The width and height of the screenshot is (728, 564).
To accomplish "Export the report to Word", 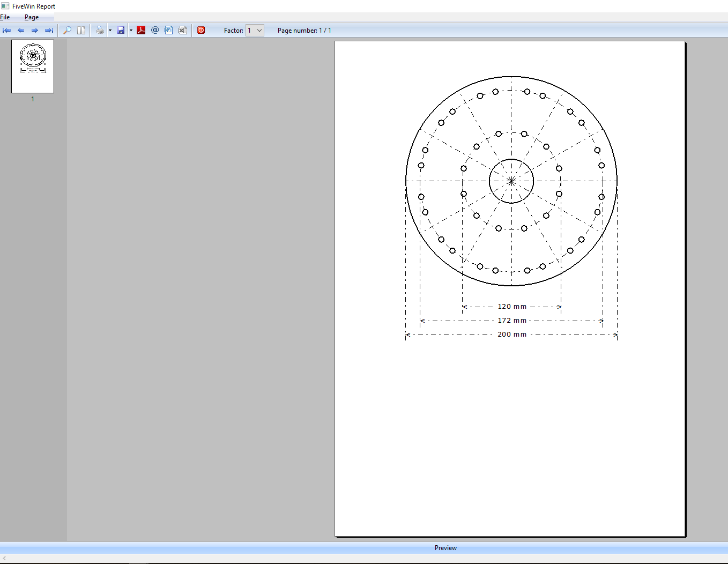I will (x=169, y=31).
